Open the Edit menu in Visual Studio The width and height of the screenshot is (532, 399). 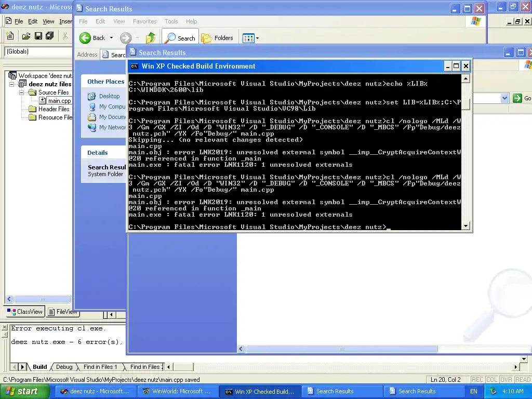33,21
